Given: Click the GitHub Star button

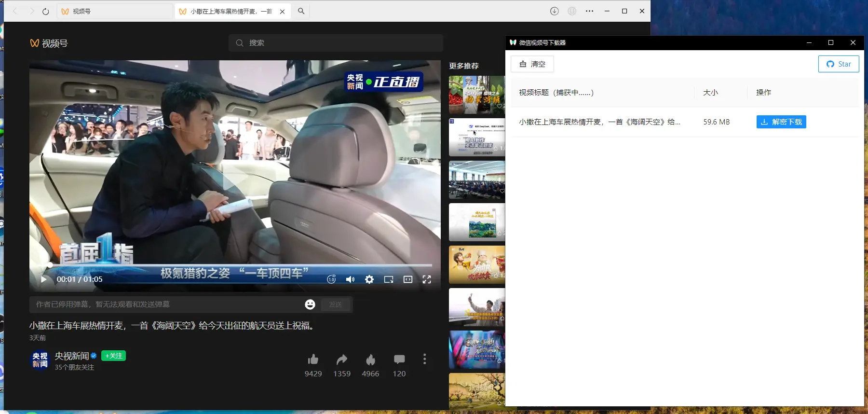Looking at the screenshot, I should (839, 64).
